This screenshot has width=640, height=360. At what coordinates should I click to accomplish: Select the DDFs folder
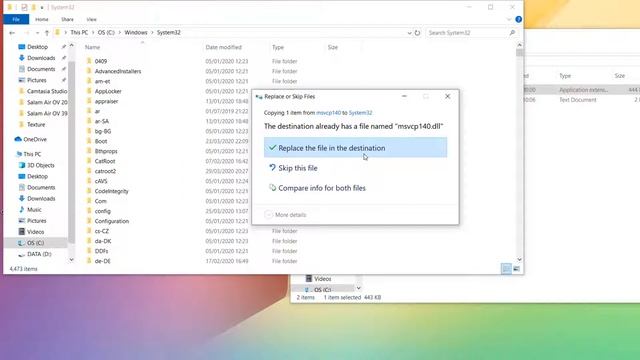(x=101, y=251)
